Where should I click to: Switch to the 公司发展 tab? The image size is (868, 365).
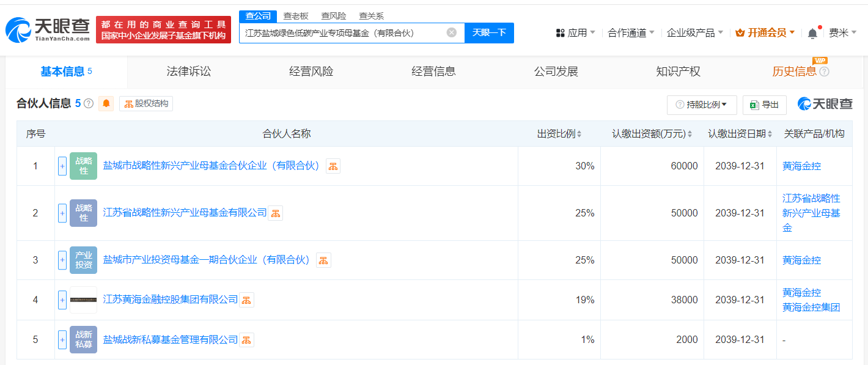click(x=556, y=72)
